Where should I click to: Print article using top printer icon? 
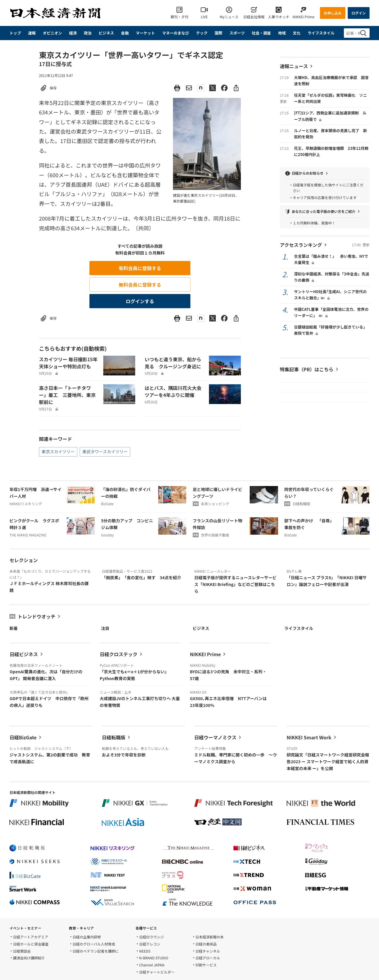(x=177, y=88)
